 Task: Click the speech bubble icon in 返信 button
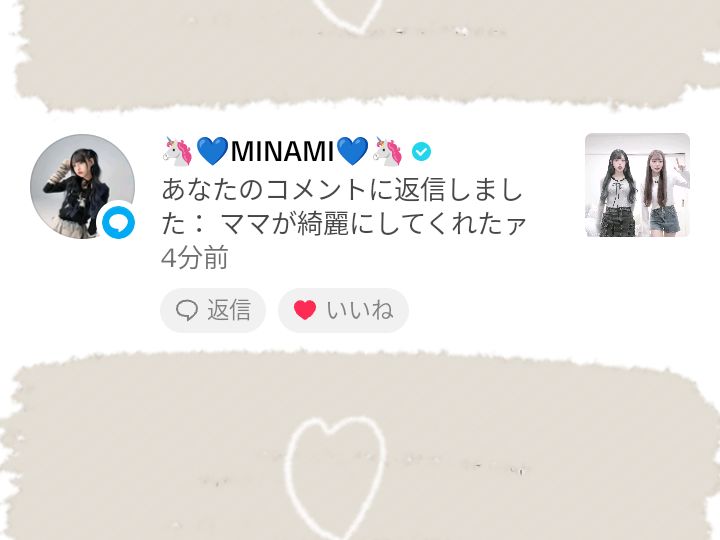click(187, 310)
